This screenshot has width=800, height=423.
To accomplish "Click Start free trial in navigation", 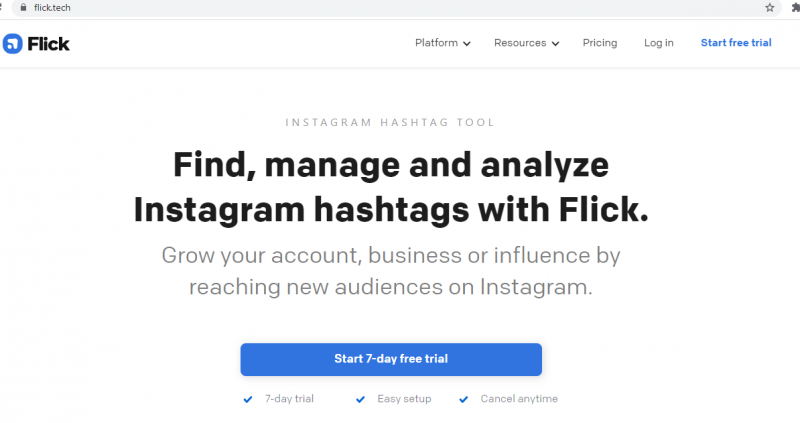I will click(x=736, y=43).
